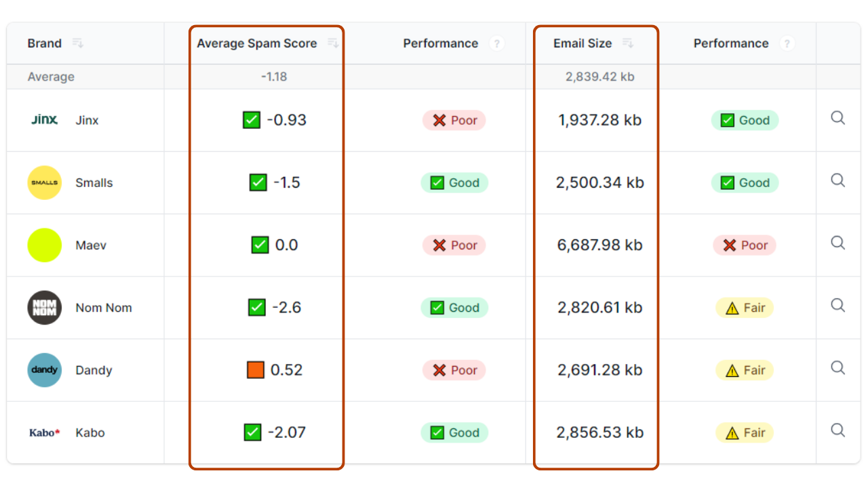Click Maev email size Poor badge
Image resolution: width=868 pixels, height=488 pixels.
pos(745,245)
